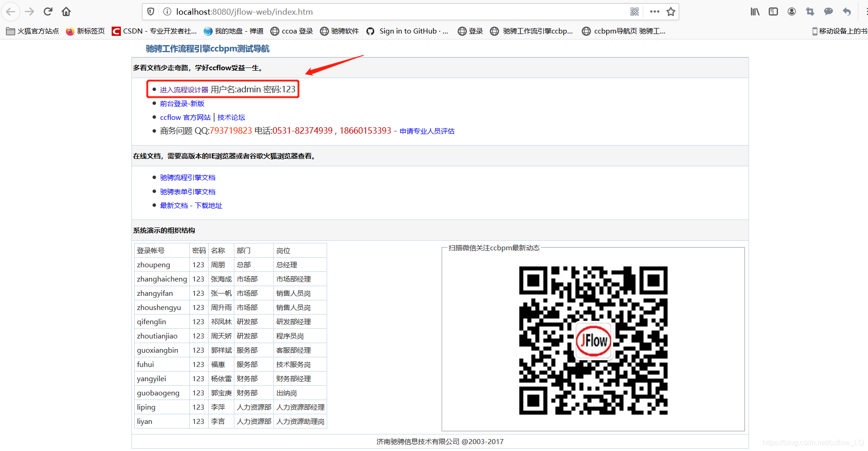Click the QQ number 793719823
This screenshot has width=868, height=451.
pos(231,131)
